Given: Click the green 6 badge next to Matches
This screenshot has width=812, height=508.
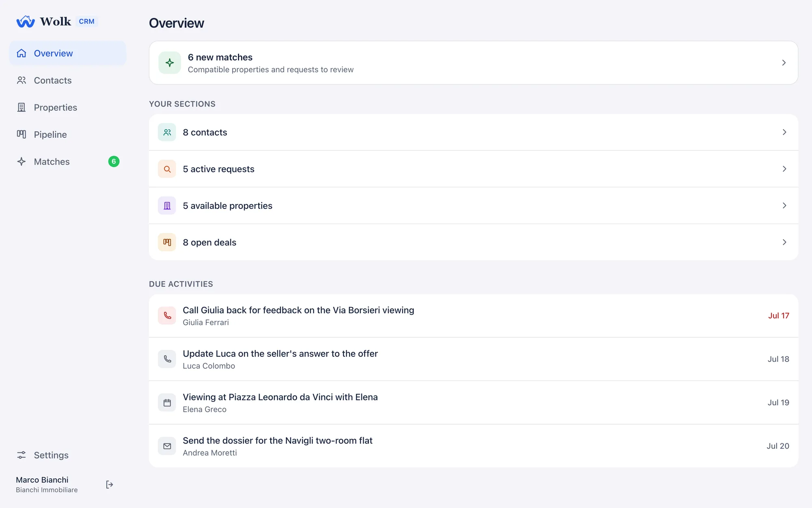Looking at the screenshot, I should [x=114, y=161].
